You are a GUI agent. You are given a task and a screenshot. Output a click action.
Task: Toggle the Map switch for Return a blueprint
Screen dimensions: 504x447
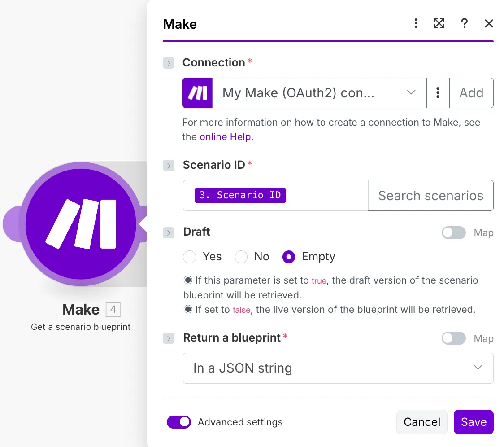[x=453, y=338]
